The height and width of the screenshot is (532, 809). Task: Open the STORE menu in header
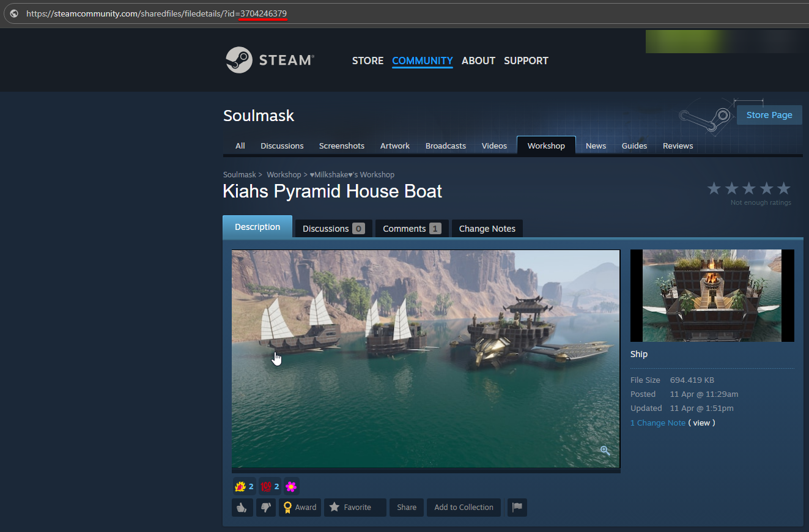368,61
